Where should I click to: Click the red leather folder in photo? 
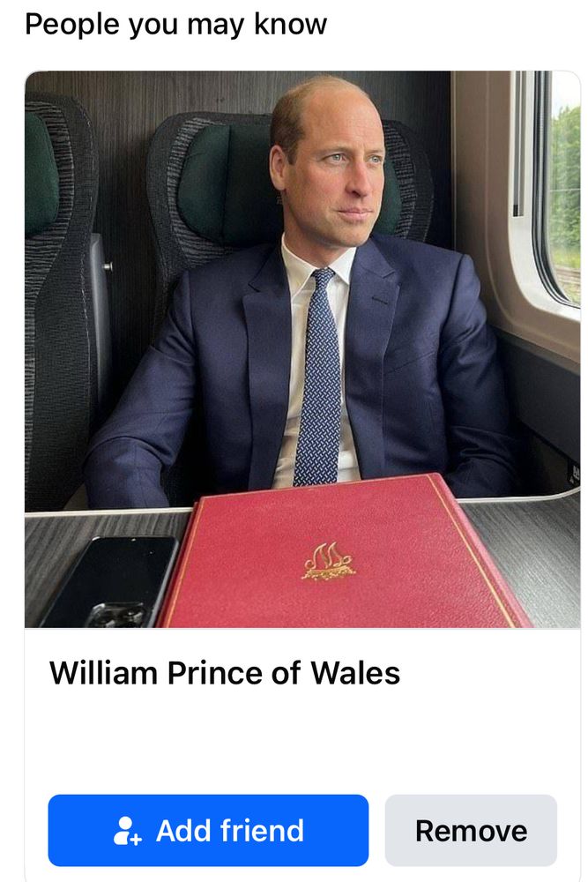click(x=343, y=554)
